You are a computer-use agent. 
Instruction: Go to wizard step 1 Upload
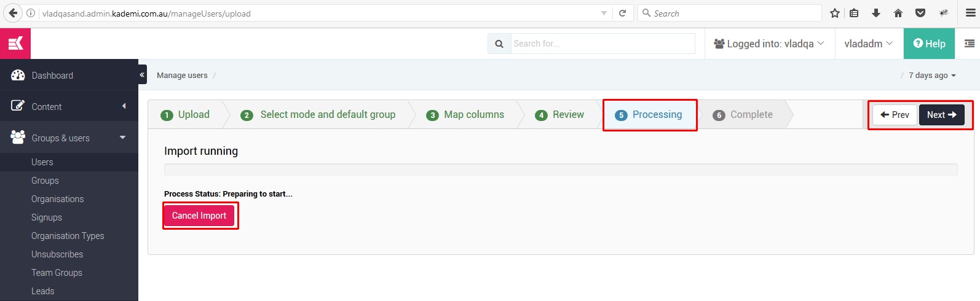point(185,115)
